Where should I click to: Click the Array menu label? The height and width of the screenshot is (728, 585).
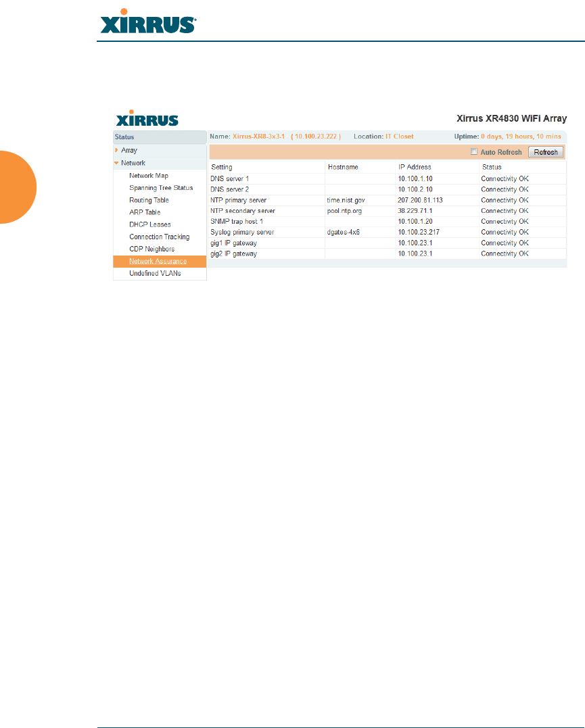click(x=129, y=151)
